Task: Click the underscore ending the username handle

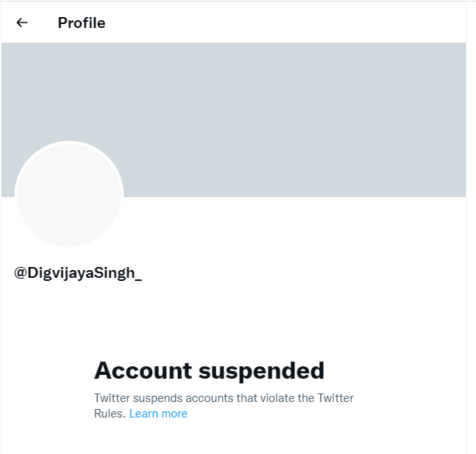Action: click(x=138, y=276)
